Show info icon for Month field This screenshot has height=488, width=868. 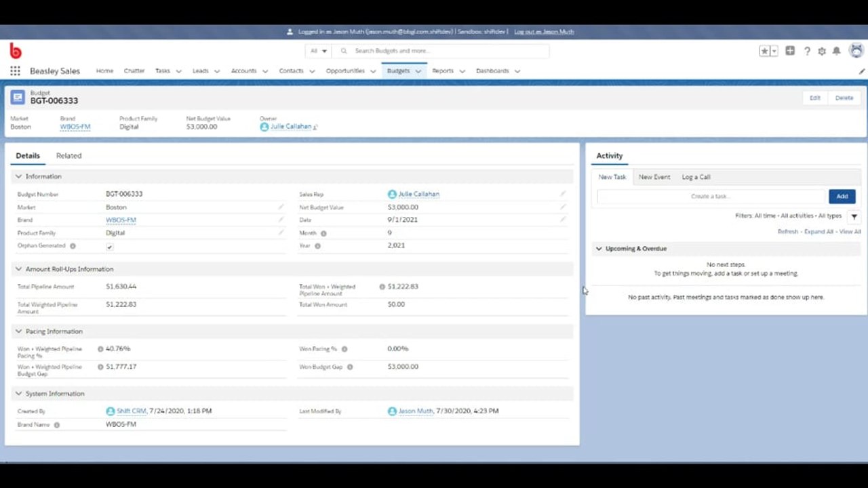(323, 233)
